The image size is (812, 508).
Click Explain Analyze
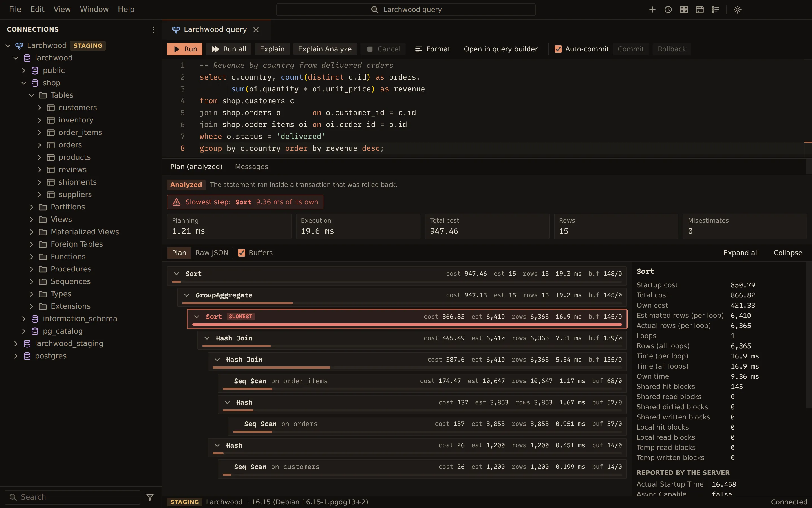[x=325, y=49]
